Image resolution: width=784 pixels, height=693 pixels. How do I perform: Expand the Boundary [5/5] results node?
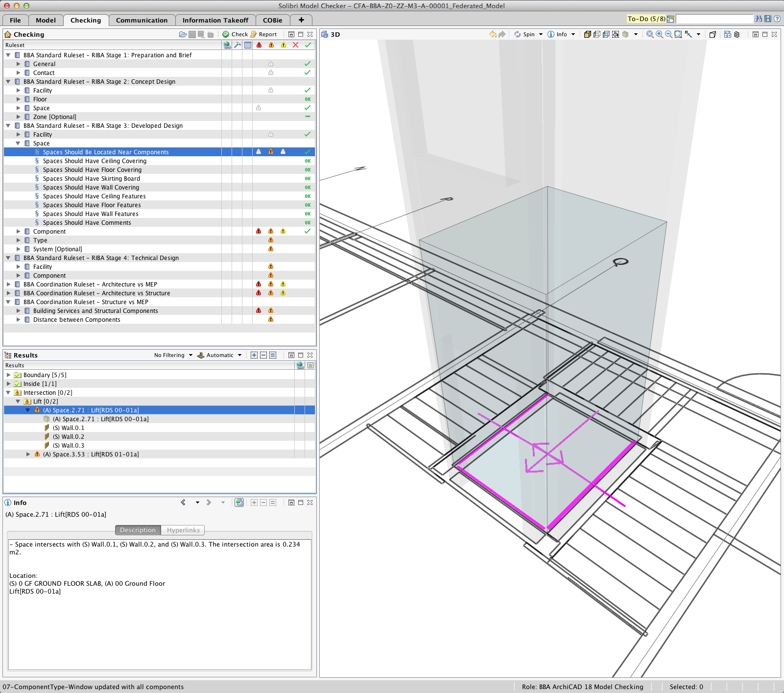pos(8,375)
